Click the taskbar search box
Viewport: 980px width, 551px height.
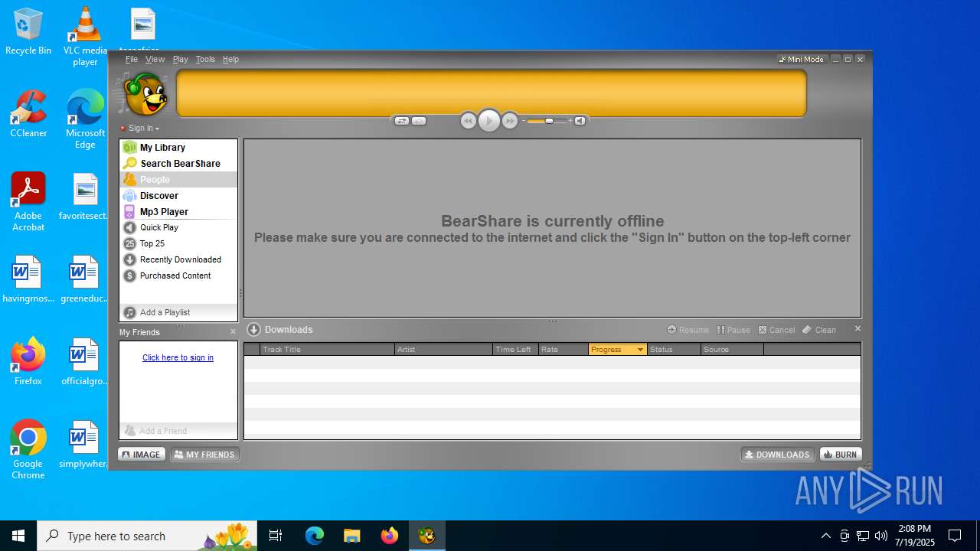[x=147, y=536]
